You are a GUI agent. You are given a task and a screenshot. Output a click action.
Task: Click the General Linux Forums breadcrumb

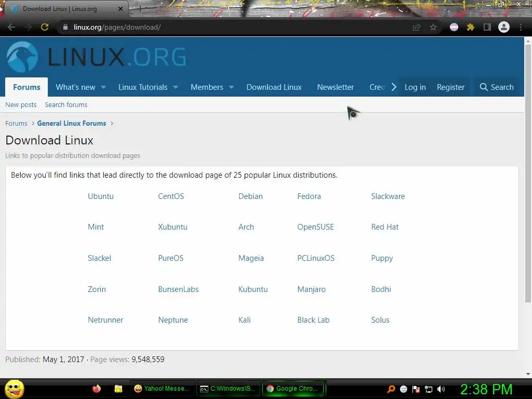72,124
